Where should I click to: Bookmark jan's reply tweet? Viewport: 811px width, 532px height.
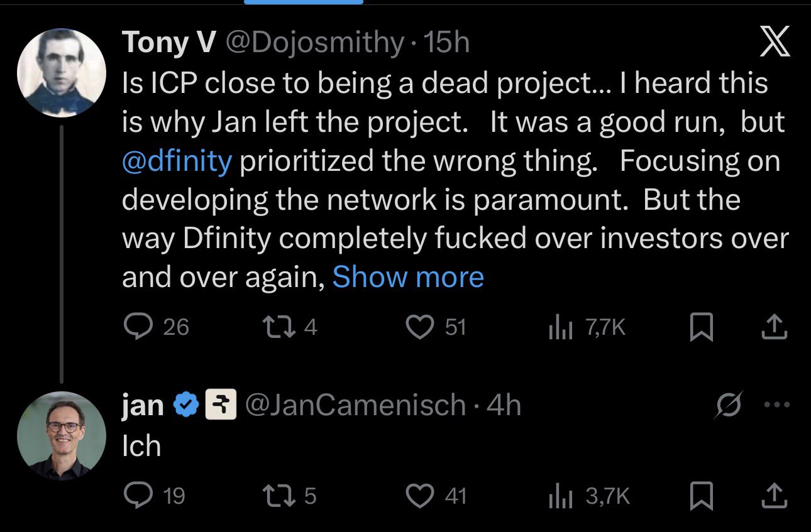[x=701, y=497]
